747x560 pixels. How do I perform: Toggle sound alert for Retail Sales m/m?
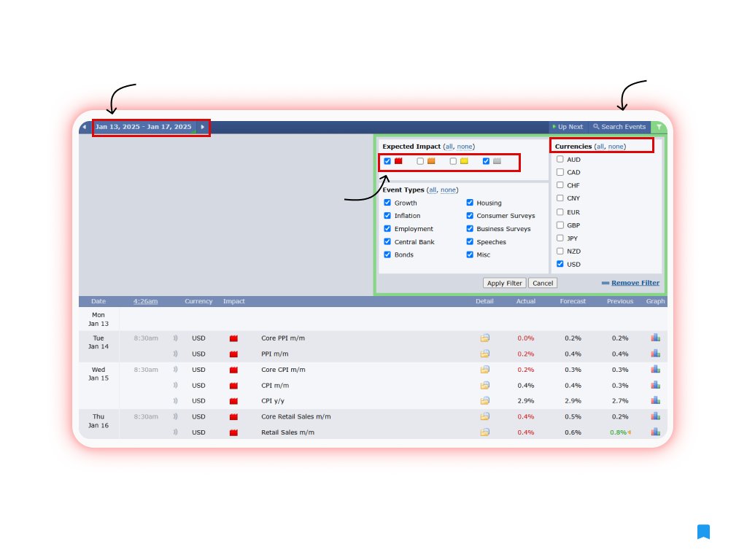pos(175,432)
